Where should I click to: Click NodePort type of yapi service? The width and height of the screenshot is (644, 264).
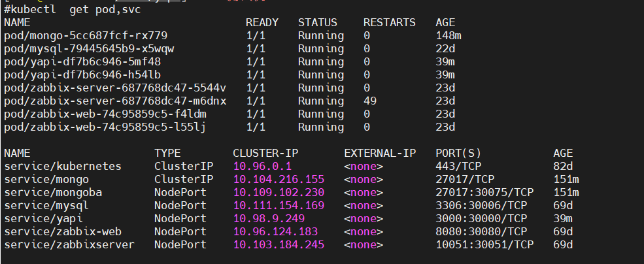(x=180, y=220)
